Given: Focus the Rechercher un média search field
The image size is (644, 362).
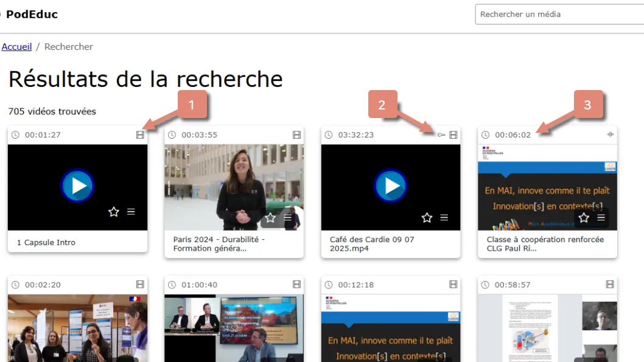Looking at the screenshot, I should [559, 15].
